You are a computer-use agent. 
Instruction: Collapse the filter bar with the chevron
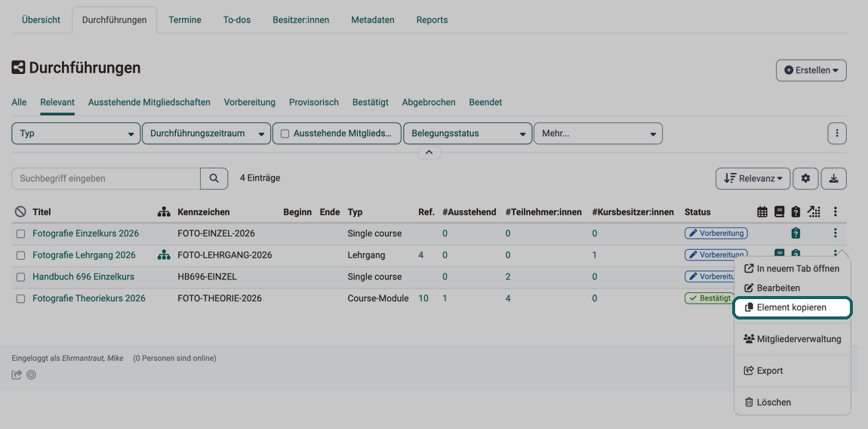click(429, 153)
